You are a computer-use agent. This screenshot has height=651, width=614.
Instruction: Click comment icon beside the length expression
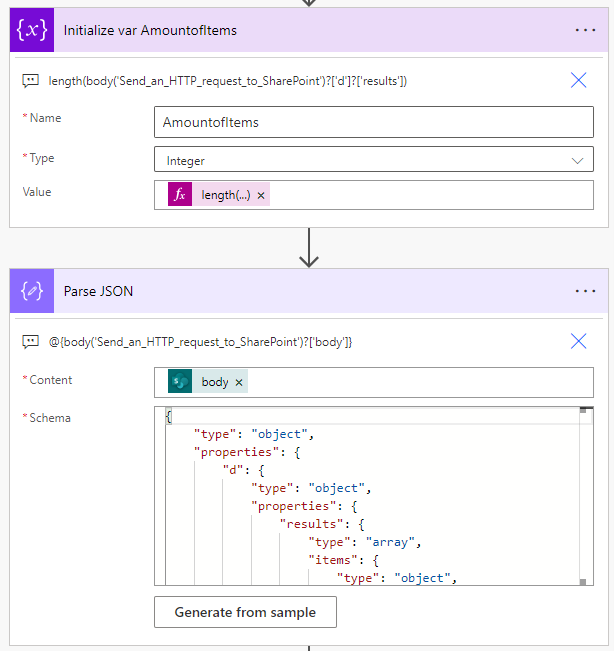pos(30,81)
